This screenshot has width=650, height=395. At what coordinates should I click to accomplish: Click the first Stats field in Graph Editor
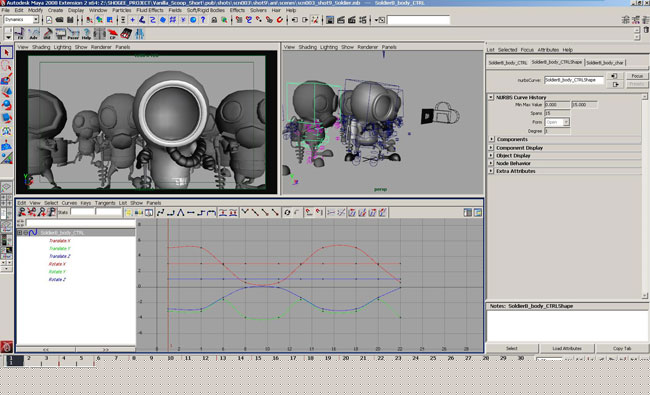(82, 212)
